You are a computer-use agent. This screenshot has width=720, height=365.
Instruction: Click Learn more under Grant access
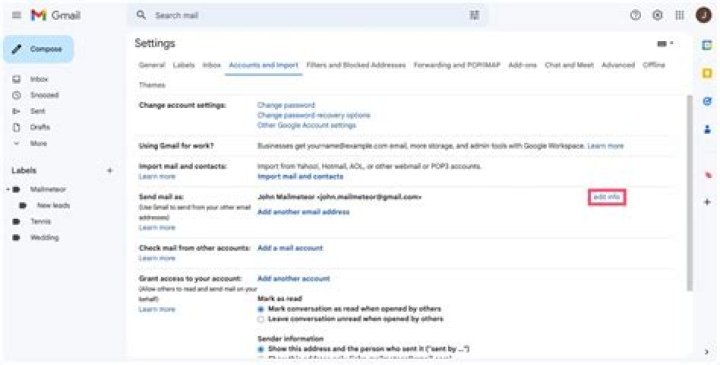pyautogui.click(x=157, y=309)
